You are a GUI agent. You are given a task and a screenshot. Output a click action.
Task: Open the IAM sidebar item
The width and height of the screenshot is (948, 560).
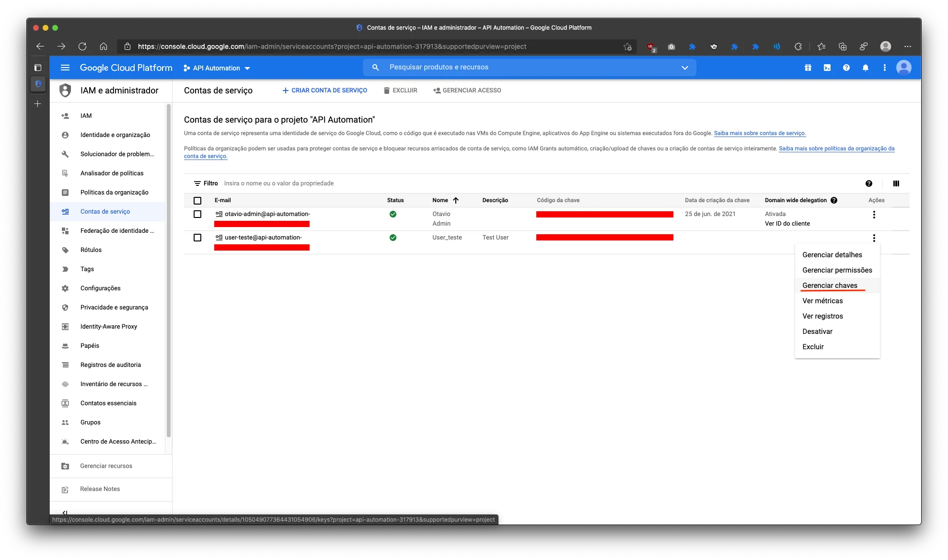(108, 116)
